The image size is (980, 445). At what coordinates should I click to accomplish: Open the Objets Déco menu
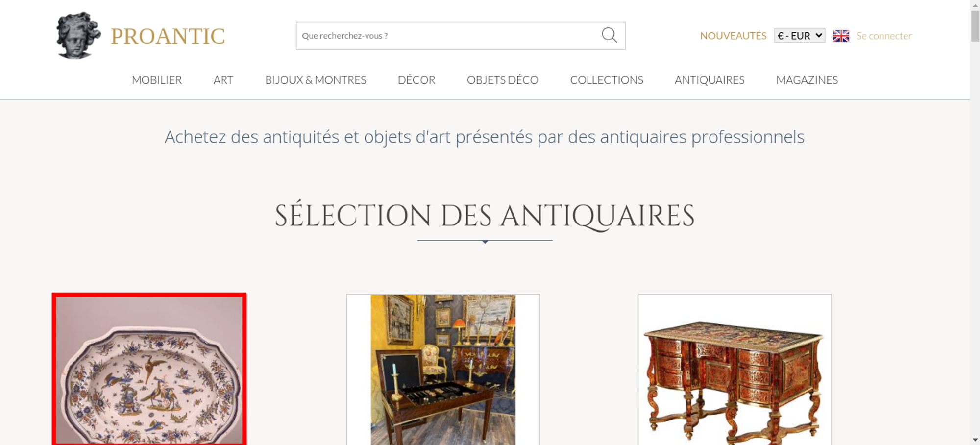coord(503,80)
